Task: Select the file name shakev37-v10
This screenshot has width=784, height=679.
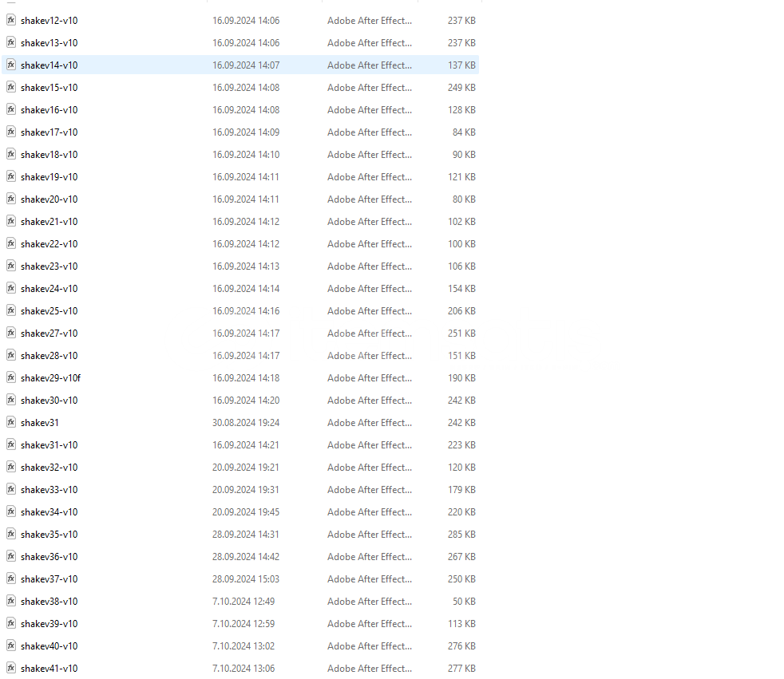Action: pos(49,579)
